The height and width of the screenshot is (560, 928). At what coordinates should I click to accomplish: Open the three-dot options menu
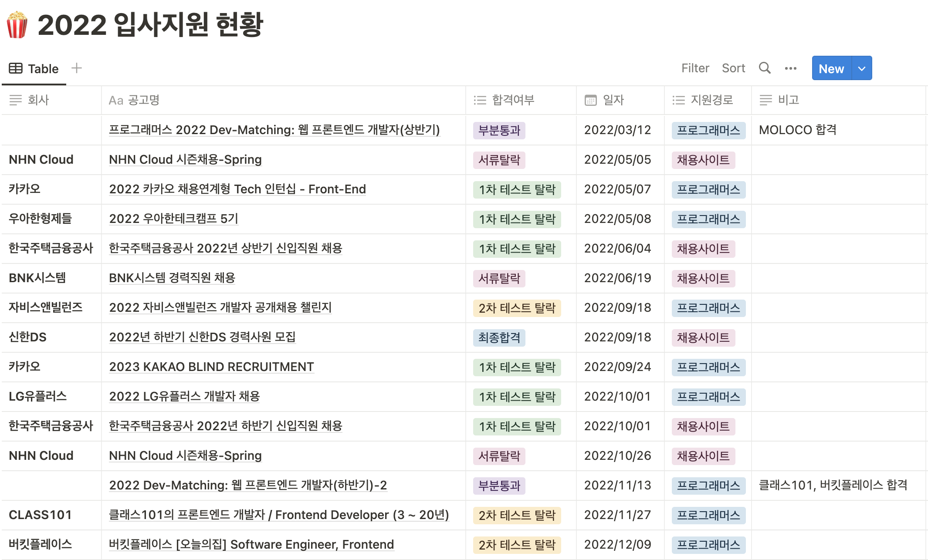(790, 68)
